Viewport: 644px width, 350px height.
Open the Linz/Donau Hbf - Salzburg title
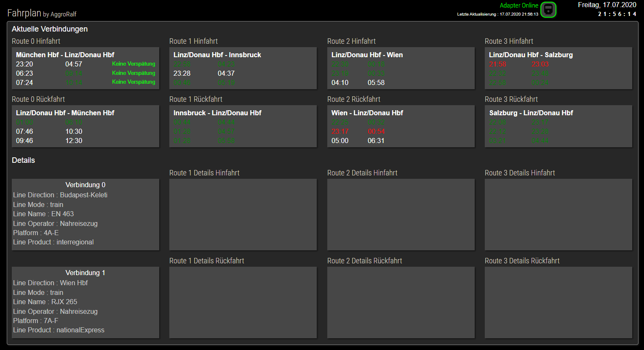(531, 55)
